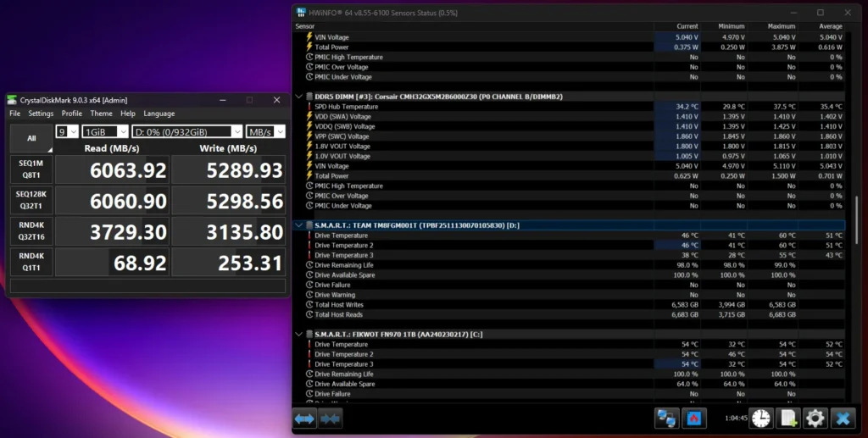Open the test size dropdown showing 1GiB
This screenshot has width=868, height=438.
(x=104, y=131)
